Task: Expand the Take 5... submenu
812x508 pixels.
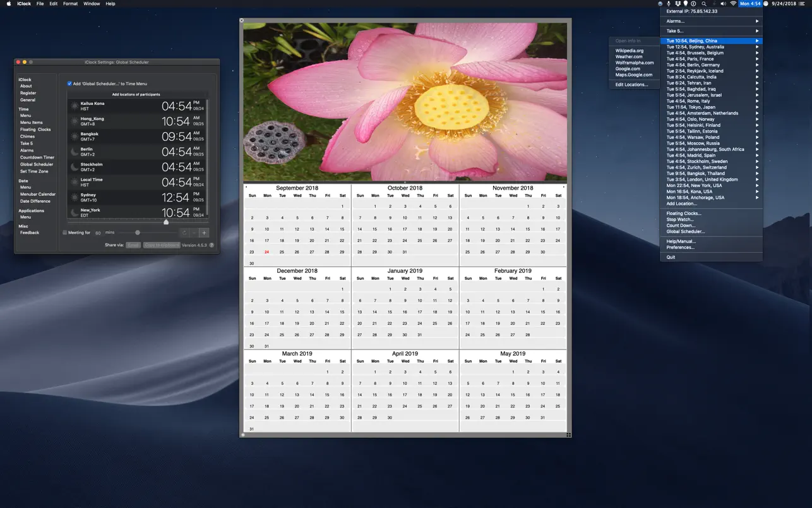Action: pyautogui.click(x=710, y=31)
